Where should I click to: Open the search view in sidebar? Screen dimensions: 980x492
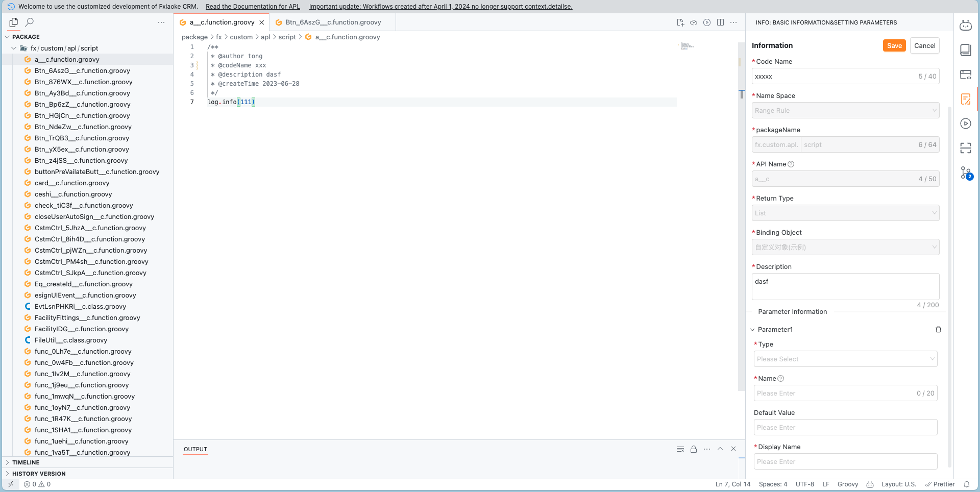pyautogui.click(x=30, y=22)
